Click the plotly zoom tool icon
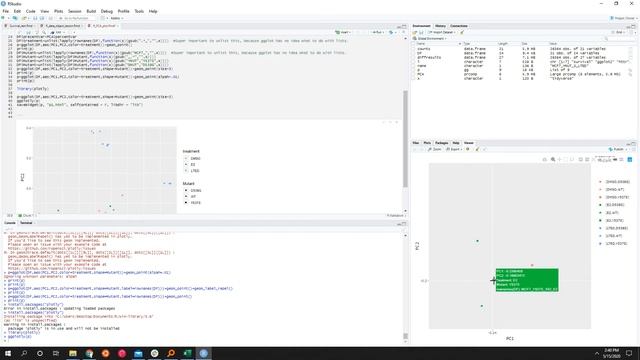 pos(553,160)
